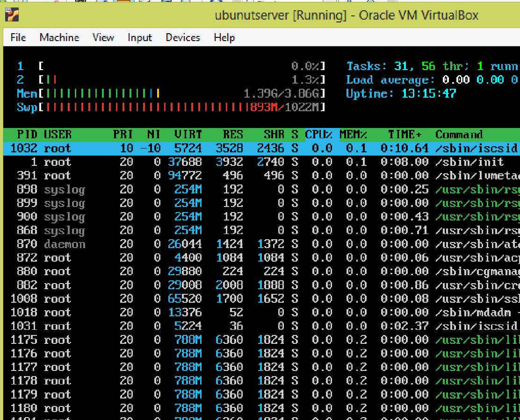Sort by the Command column header
This screenshot has height=420, width=520.
[x=459, y=135]
